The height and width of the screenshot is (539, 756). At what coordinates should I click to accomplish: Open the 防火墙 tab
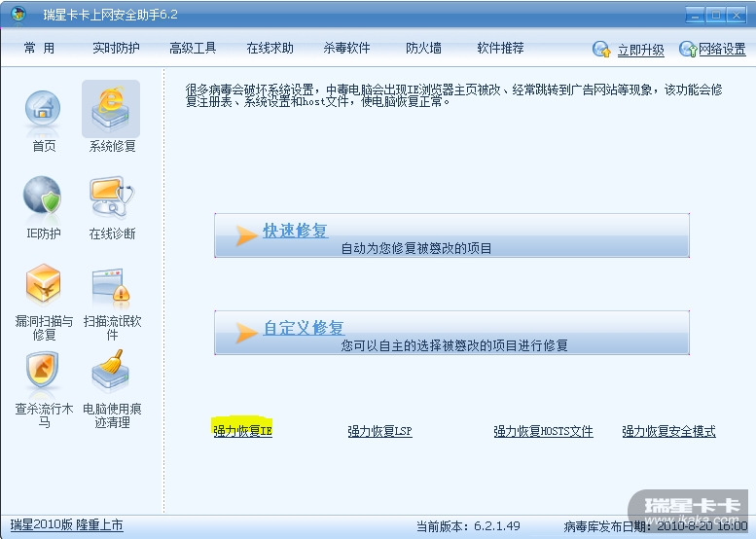point(424,49)
